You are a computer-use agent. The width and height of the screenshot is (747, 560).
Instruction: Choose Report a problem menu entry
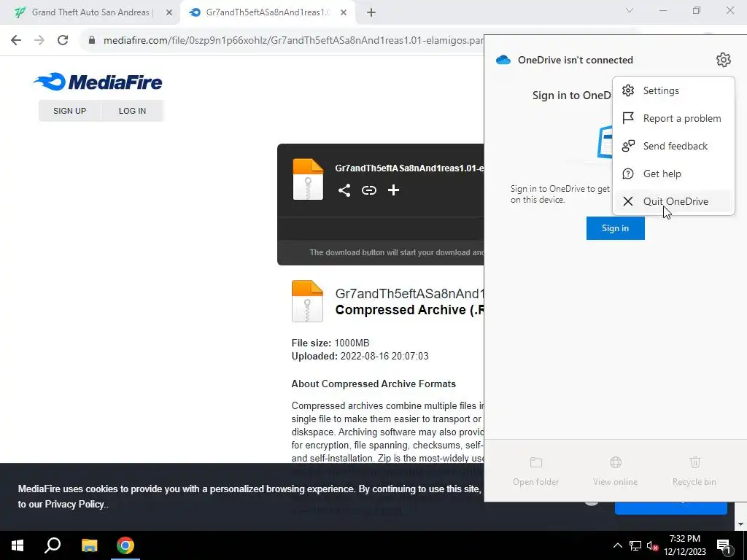pos(673,118)
